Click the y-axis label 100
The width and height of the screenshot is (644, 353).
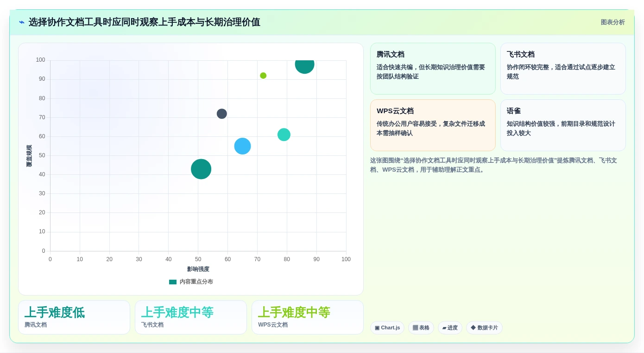(41, 60)
